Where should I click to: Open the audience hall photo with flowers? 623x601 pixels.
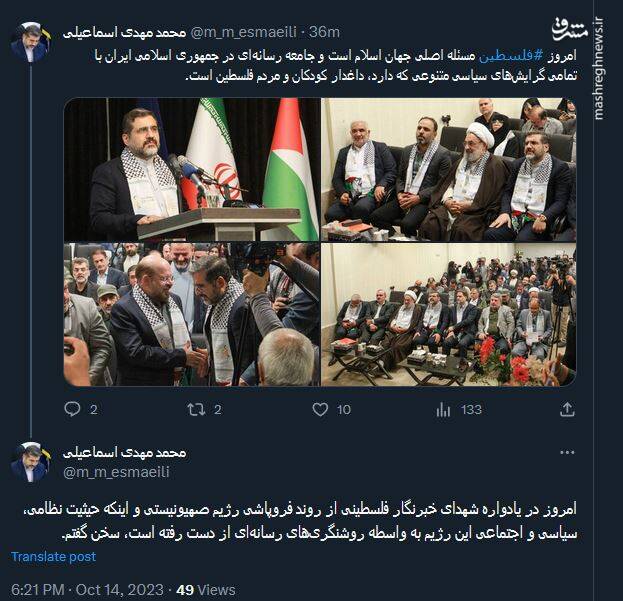(449, 315)
